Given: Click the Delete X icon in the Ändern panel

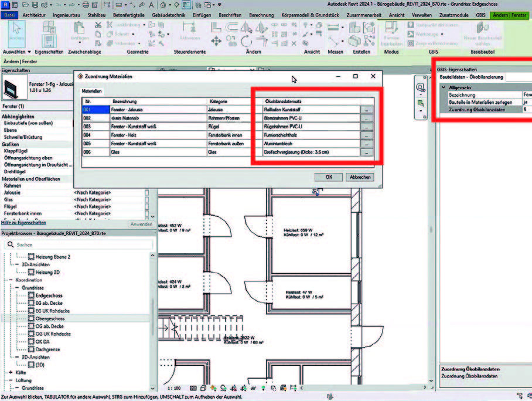Looking at the screenshot, I should pyautogui.click(x=294, y=43).
